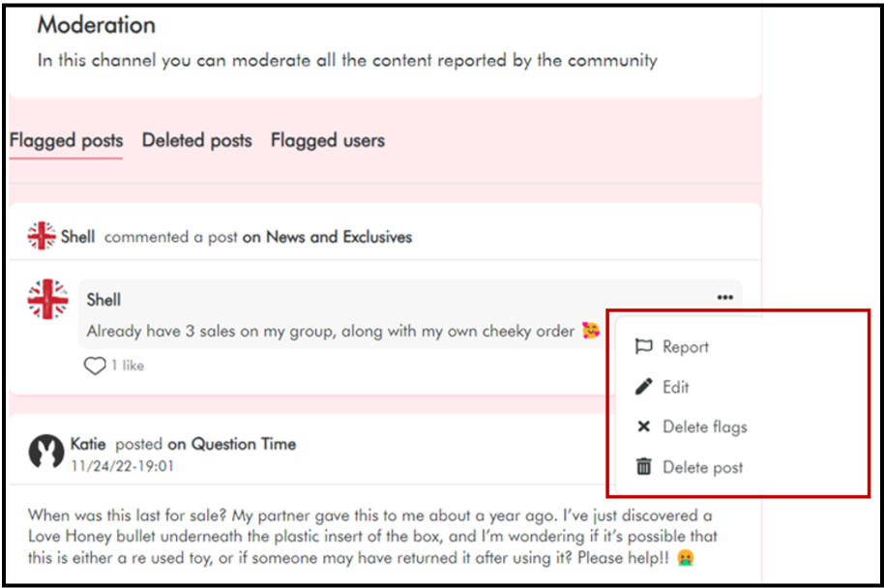The image size is (884, 588).
Task: Click the X icon beside Delete flags
Action: click(643, 426)
